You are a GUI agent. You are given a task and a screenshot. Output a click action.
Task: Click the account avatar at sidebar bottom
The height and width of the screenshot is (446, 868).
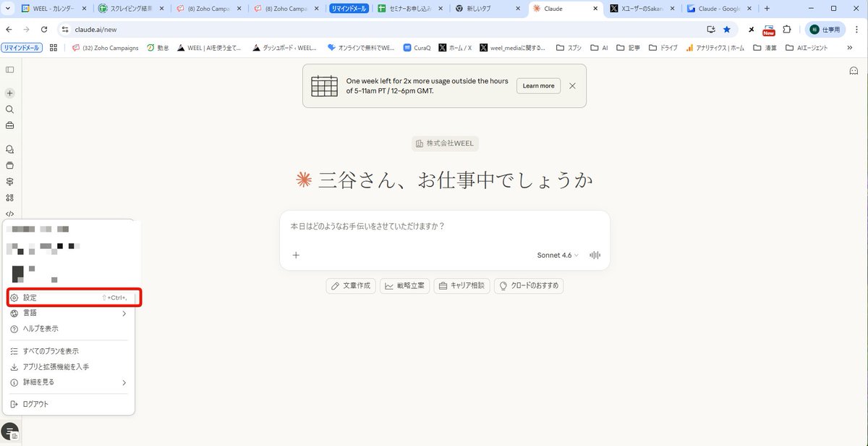[x=10, y=430]
